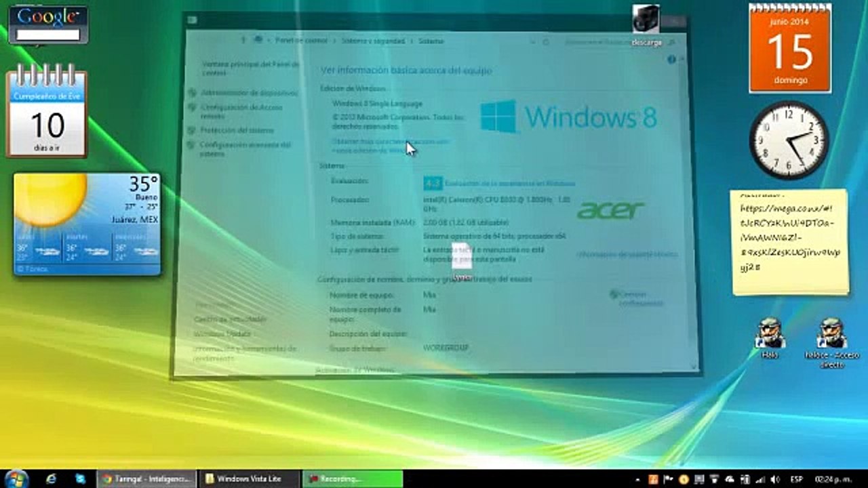Screen dimensions: 868x488
Task: Open Skype from the taskbar
Action: pyautogui.click(x=81, y=479)
